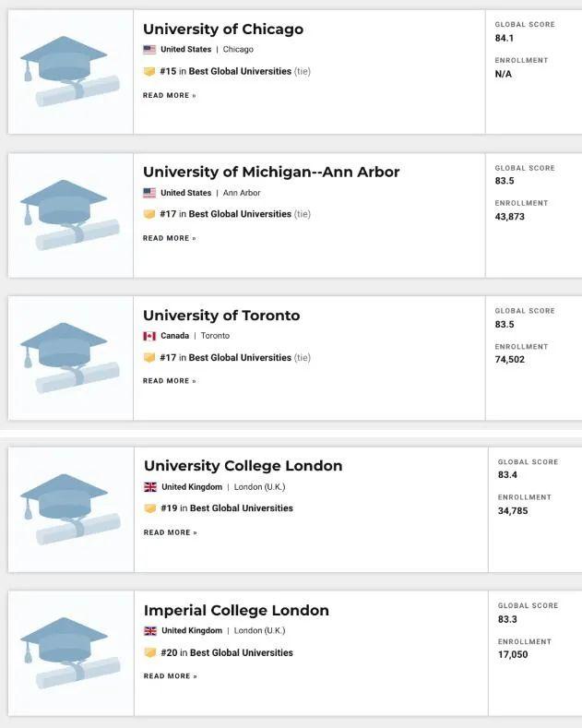Click the #15 ranking badge icon

pos(149,72)
